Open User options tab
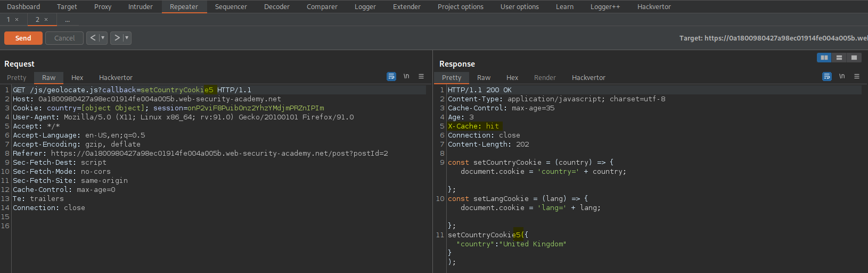Image resolution: width=868 pixels, height=273 pixels. [520, 7]
